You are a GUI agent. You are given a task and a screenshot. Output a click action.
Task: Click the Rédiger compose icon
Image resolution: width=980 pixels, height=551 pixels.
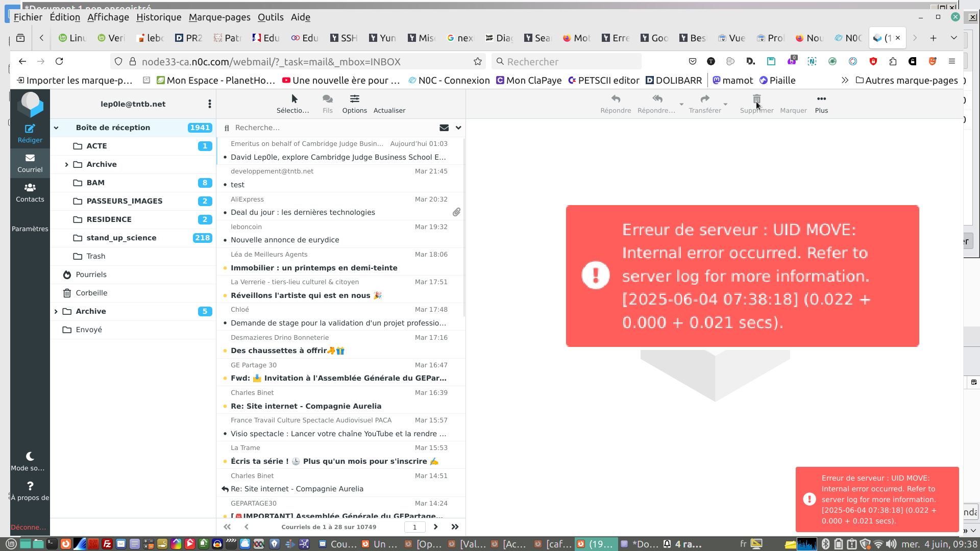(x=30, y=129)
